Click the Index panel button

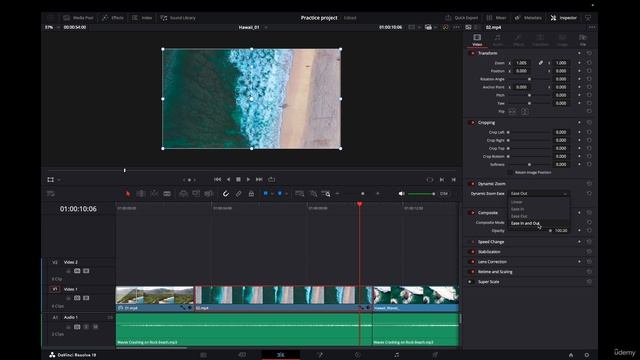[x=142, y=18]
